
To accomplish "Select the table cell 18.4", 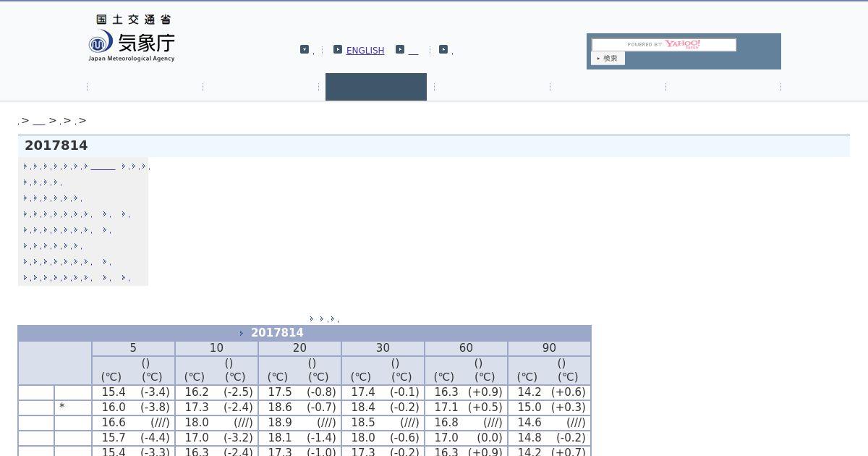I will point(363,408).
